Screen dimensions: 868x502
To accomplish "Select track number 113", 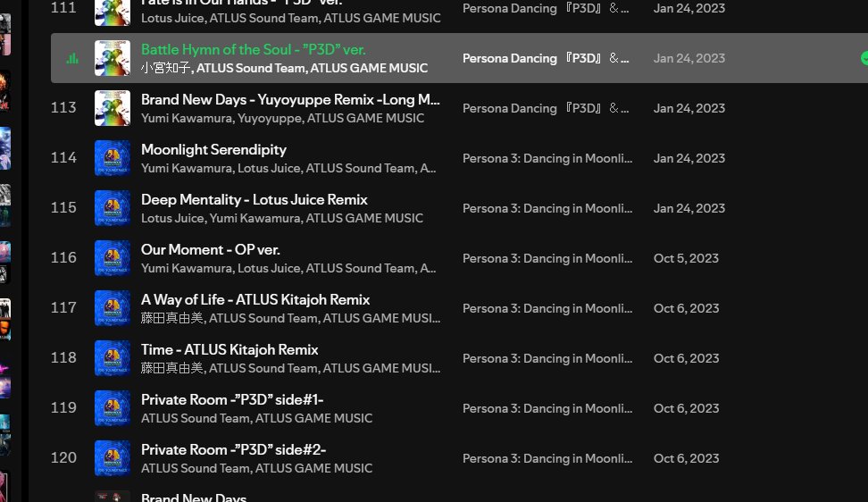I will (x=63, y=107).
